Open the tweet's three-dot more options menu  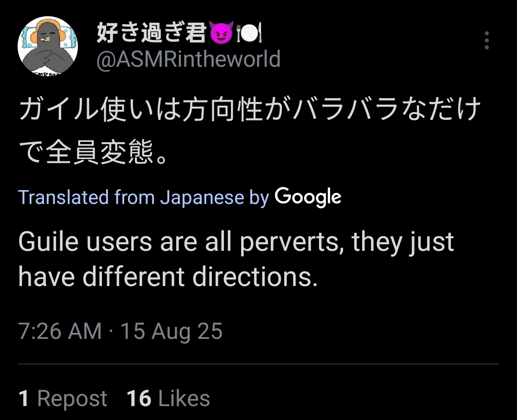tap(486, 41)
